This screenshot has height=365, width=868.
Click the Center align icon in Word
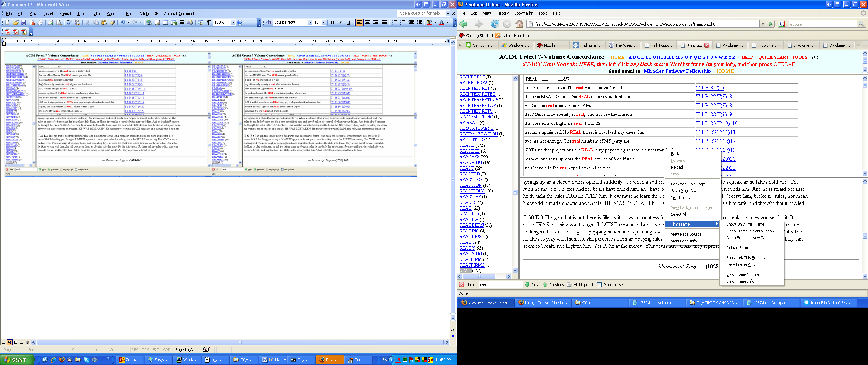tap(367, 22)
